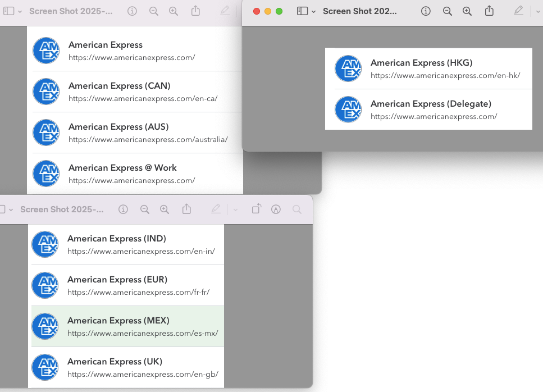Expand markup chevron in bottom IND/EUR window
The height and width of the screenshot is (392, 543).
(x=235, y=209)
